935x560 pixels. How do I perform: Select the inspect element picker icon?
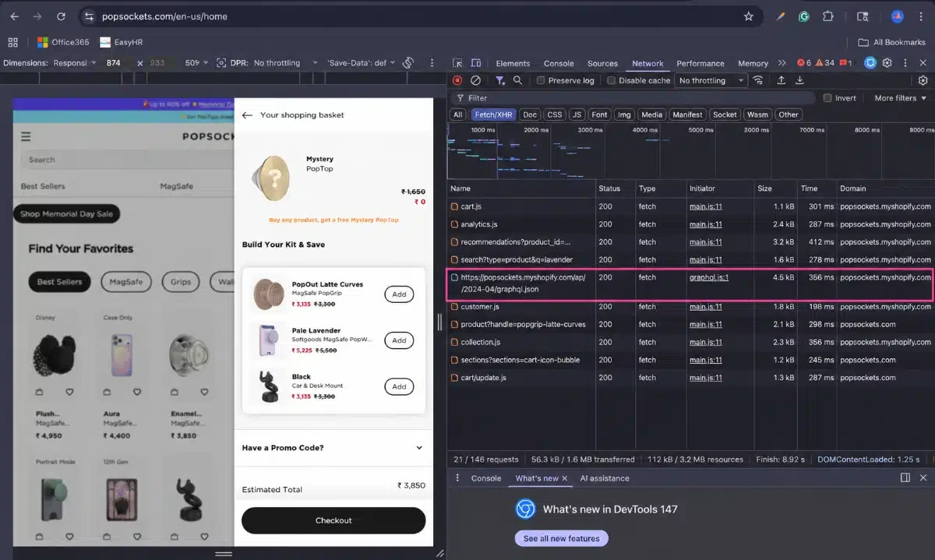click(457, 63)
